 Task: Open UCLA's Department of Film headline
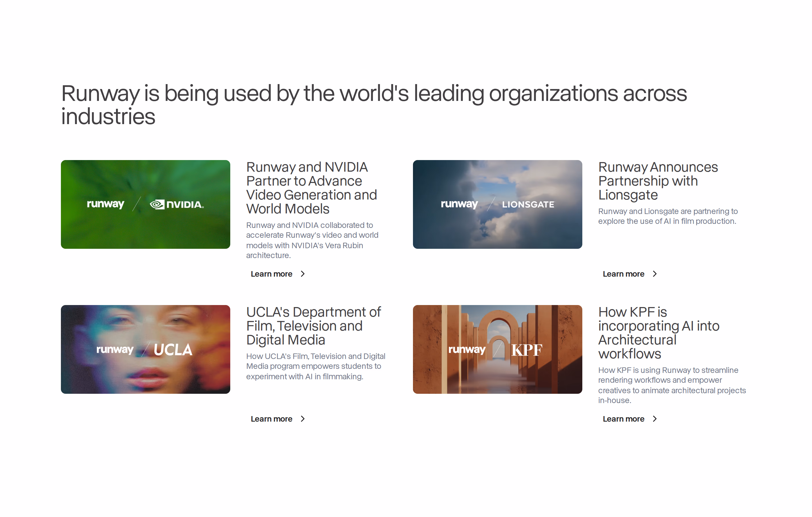pos(313,326)
